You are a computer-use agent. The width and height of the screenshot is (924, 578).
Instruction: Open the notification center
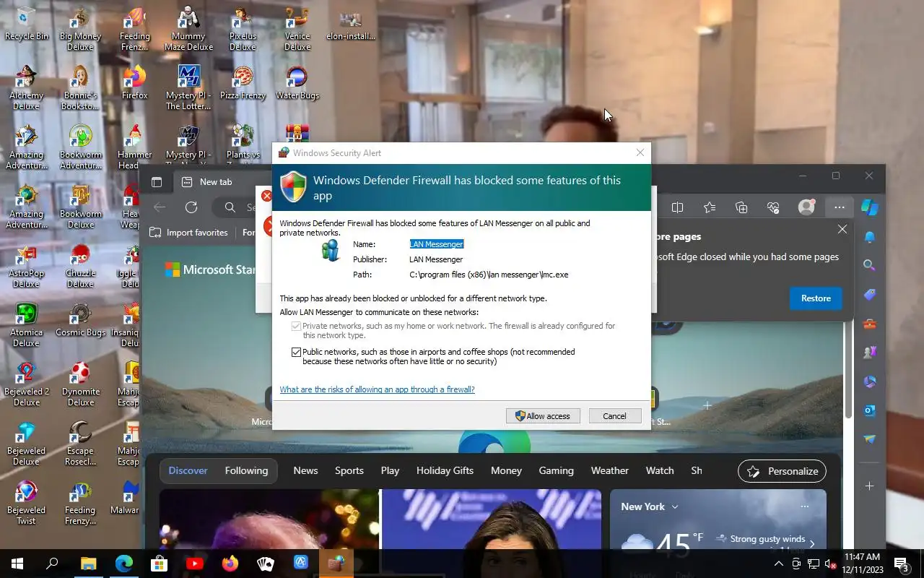(902, 564)
